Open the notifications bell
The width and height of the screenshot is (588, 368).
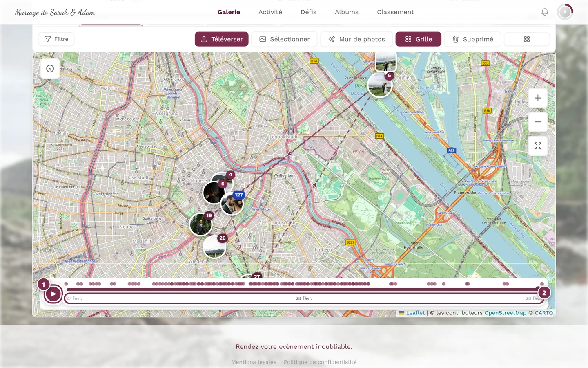click(545, 12)
